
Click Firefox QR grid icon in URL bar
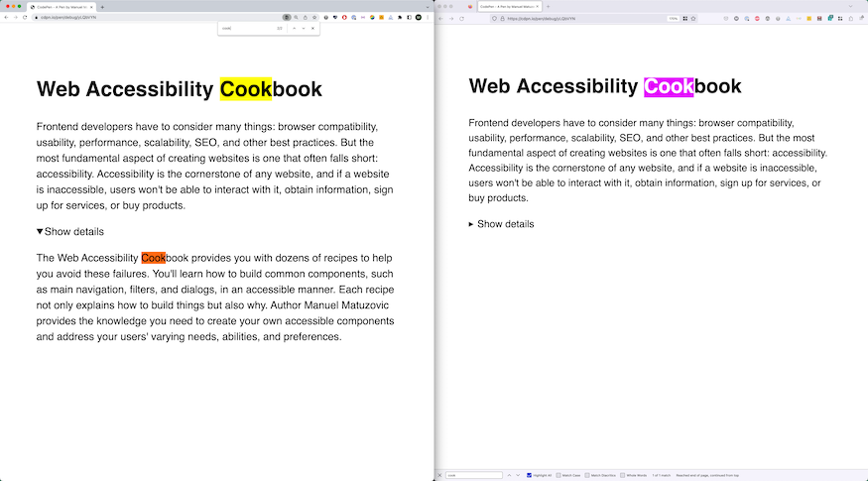685,18
